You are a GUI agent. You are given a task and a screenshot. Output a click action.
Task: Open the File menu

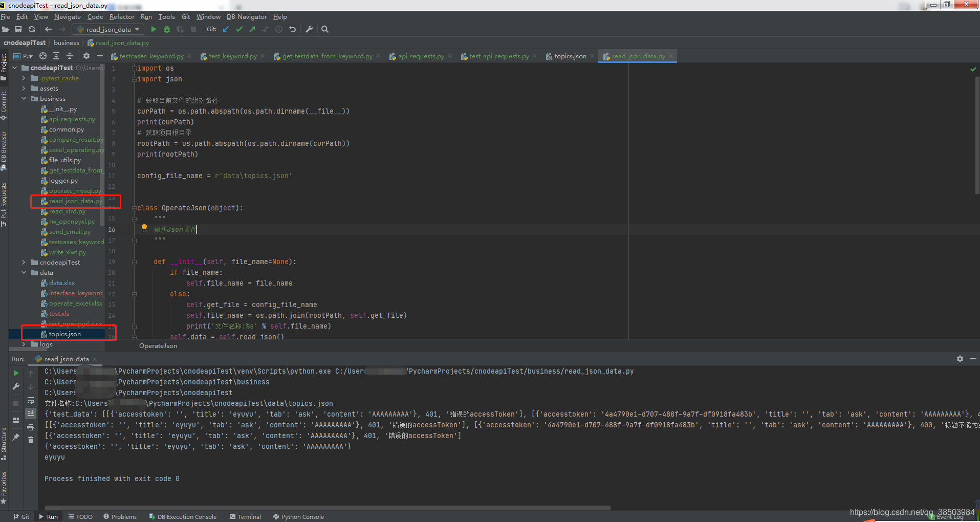coord(6,17)
